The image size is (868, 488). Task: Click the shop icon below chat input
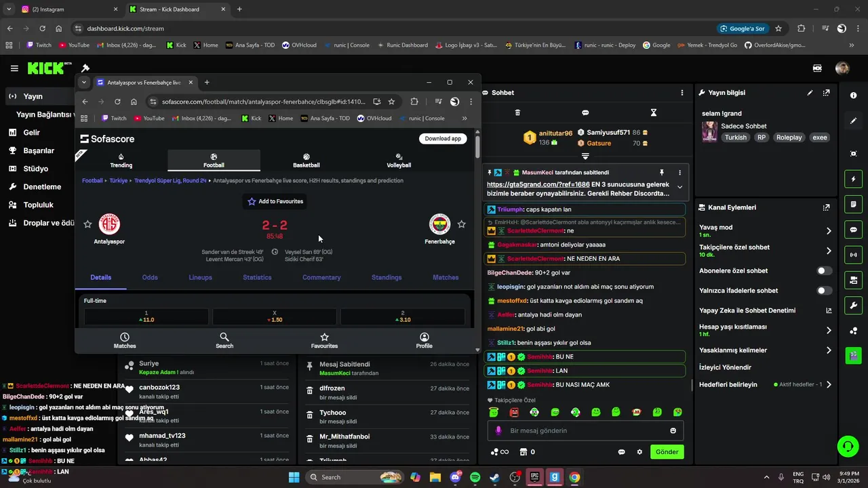pos(523,452)
